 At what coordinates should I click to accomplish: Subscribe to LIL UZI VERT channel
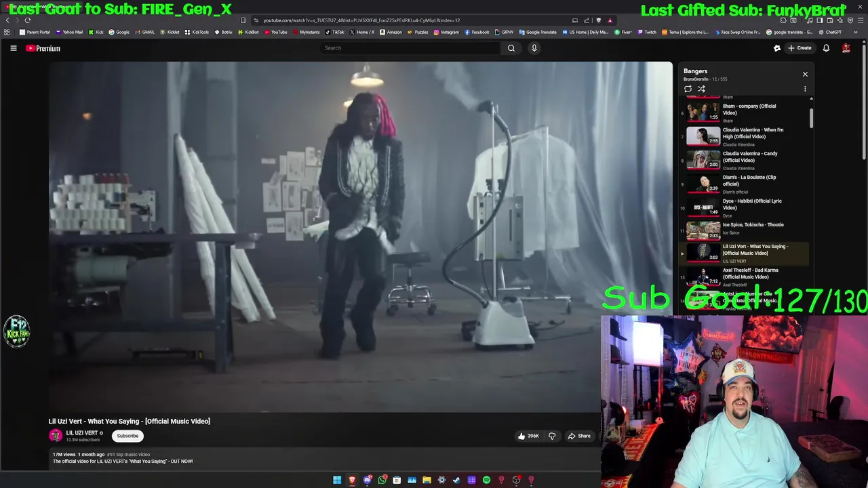[127, 436]
